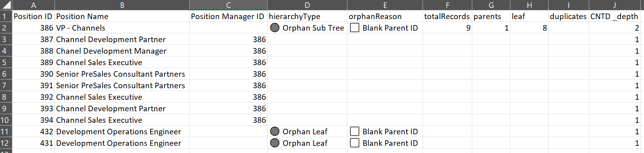The image size is (644, 153).
Task: Click the Orphan Leaf icon in row 11
Action: point(275,132)
